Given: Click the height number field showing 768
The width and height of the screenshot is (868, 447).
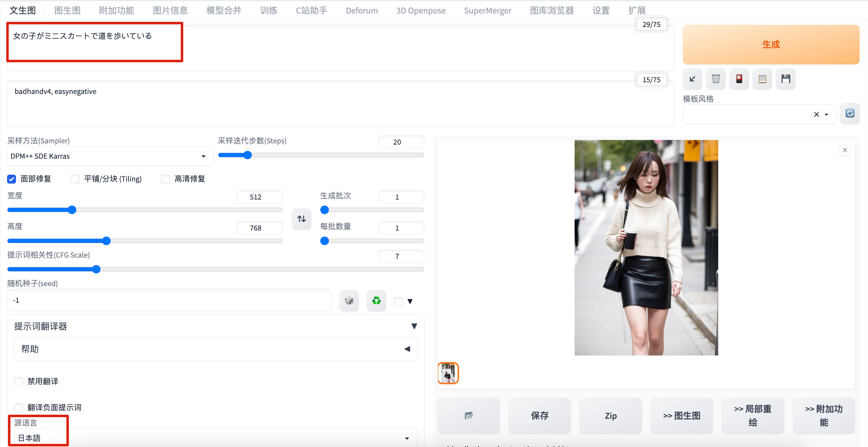Looking at the screenshot, I should (x=259, y=228).
